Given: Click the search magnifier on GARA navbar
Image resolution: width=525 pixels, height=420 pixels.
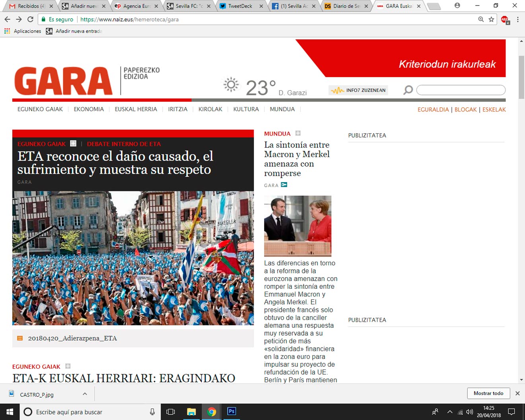Looking at the screenshot, I should [407, 90].
